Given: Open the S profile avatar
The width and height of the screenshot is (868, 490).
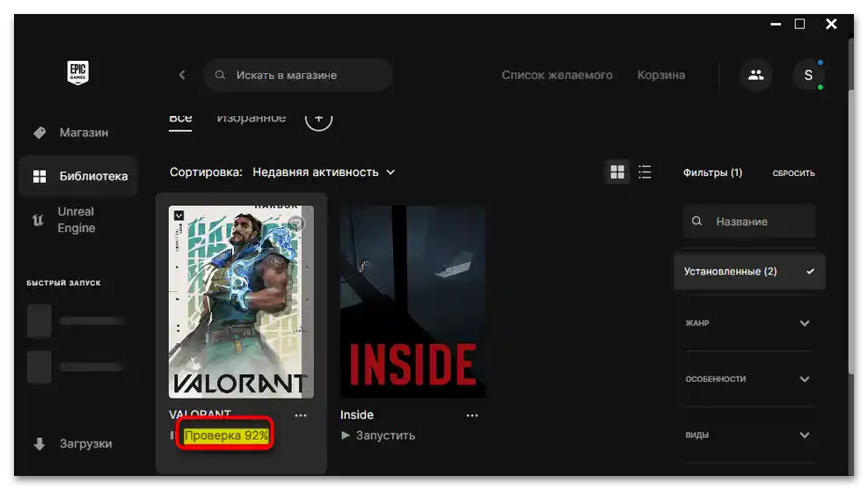Looking at the screenshot, I should click(808, 75).
